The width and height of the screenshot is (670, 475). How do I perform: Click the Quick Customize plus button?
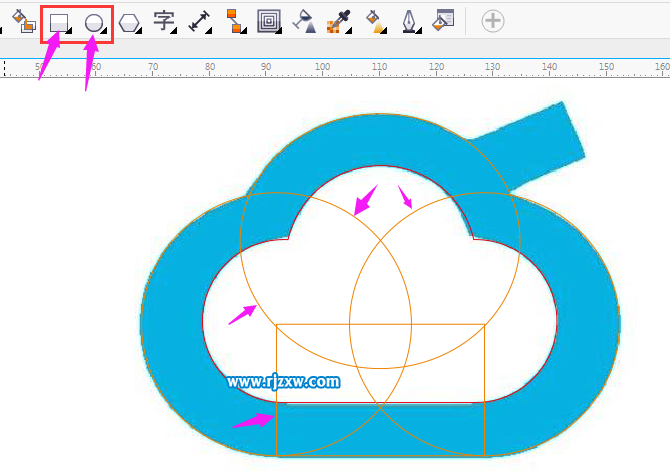[x=493, y=21]
